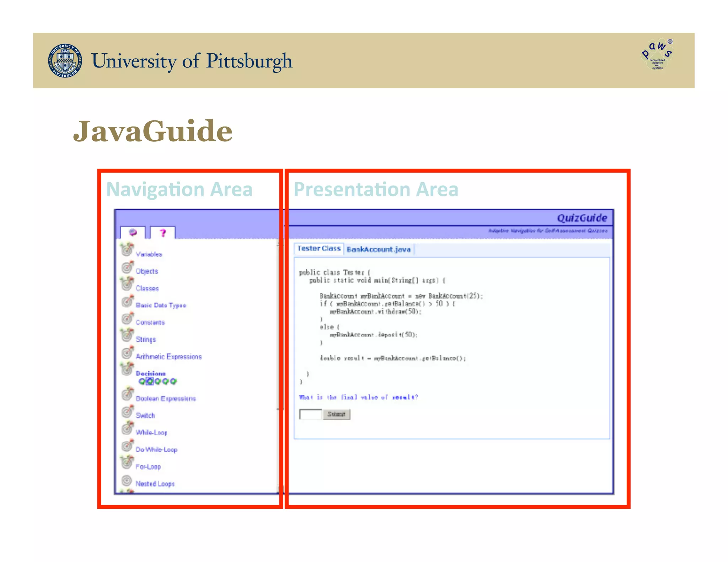Select the first green quiz circle under Decisions
This screenshot has width=728, height=562.
(142, 382)
